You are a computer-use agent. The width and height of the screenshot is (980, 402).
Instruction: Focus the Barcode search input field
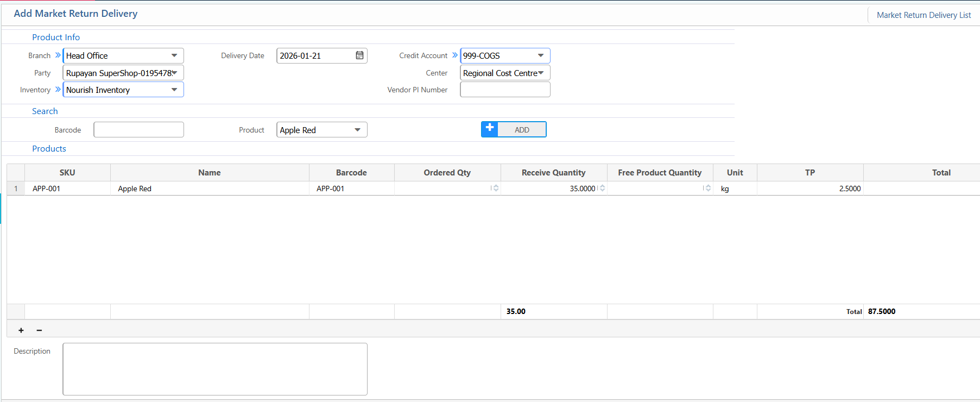[x=138, y=130]
